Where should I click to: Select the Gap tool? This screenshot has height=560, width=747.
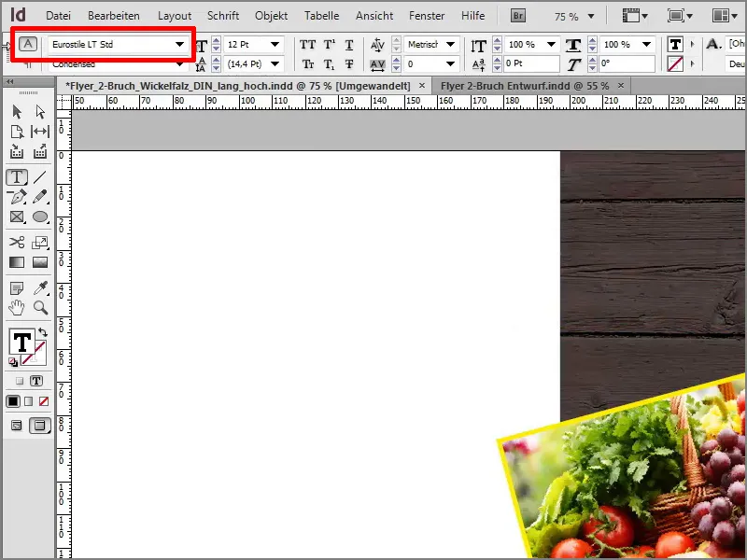coord(40,132)
